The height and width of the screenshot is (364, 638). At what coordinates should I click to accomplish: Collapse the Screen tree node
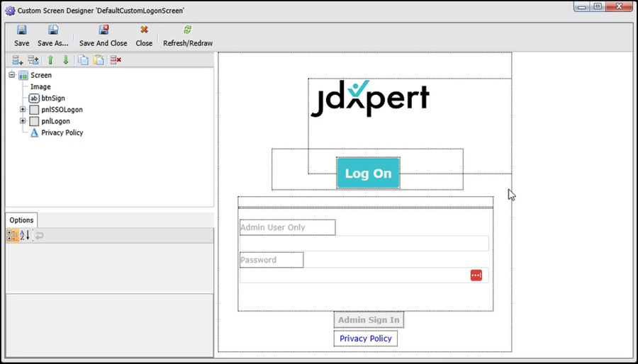pyautogui.click(x=12, y=75)
